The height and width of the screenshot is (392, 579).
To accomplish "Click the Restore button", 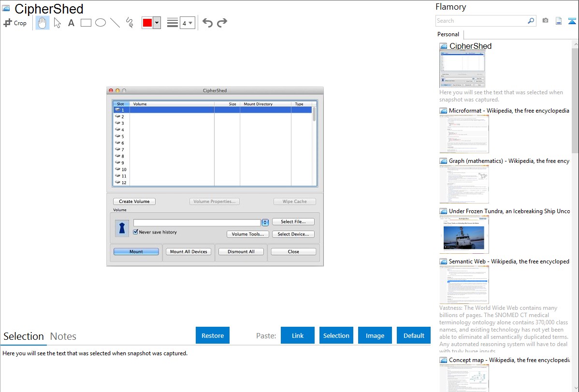I will click(x=213, y=335).
